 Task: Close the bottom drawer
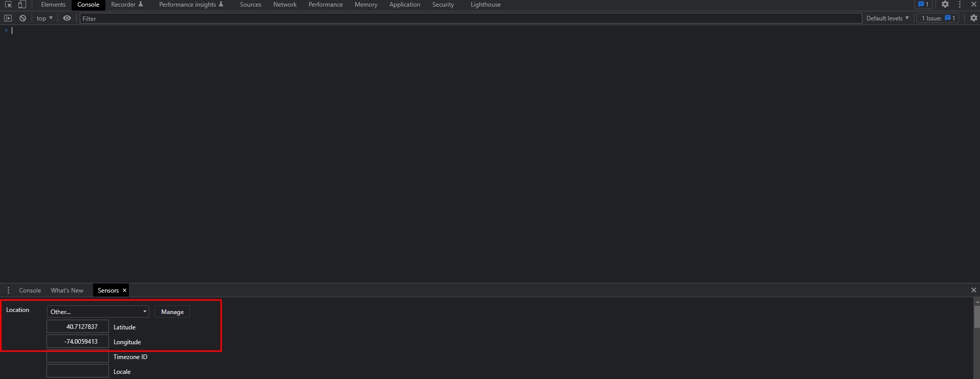(973, 290)
